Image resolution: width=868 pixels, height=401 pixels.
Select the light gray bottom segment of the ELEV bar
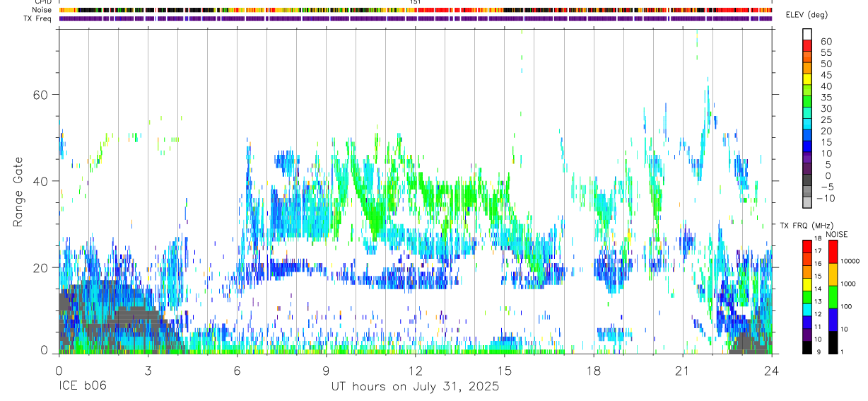click(807, 202)
